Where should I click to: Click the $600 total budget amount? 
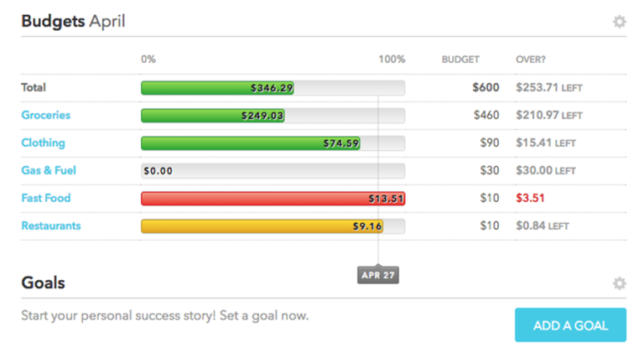pyautogui.click(x=486, y=87)
